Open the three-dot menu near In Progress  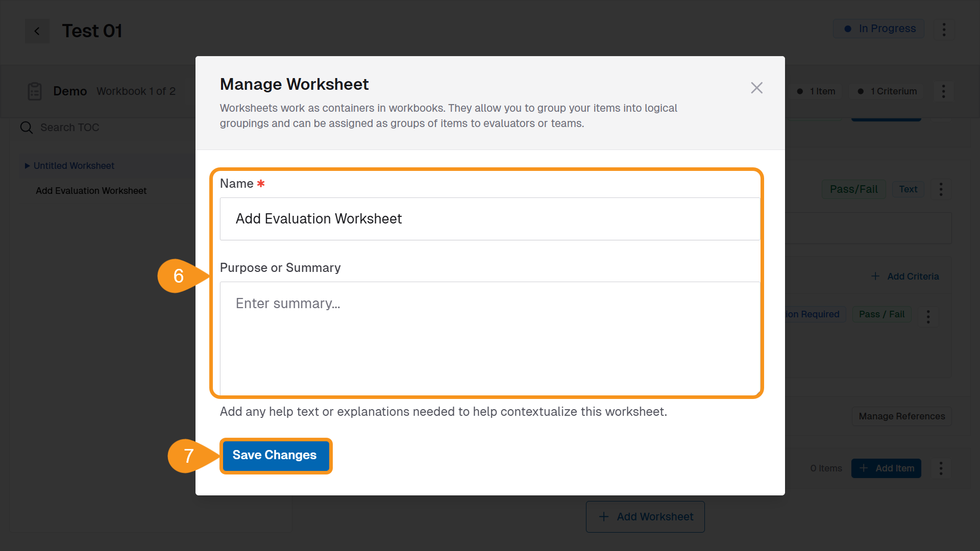pos(944,30)
